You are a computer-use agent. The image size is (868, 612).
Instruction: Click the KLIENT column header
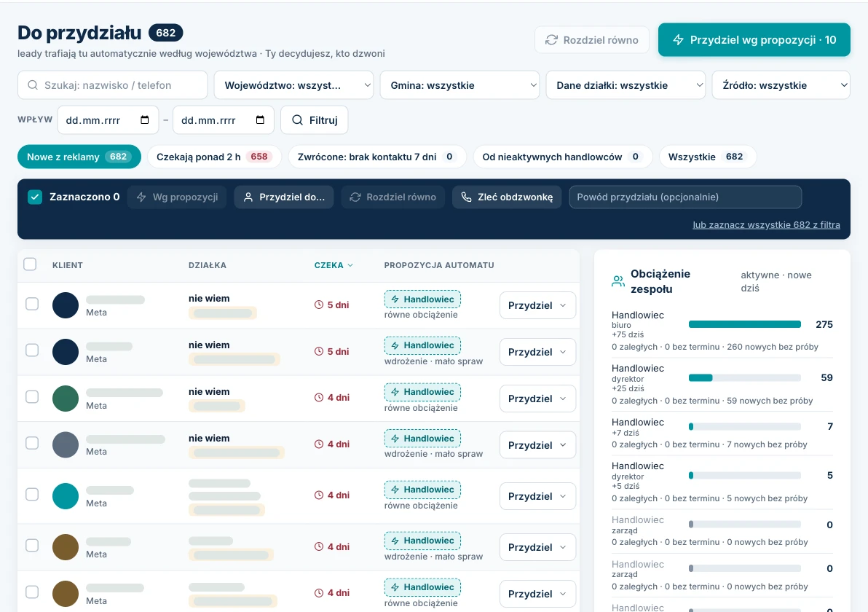[68, 265]
